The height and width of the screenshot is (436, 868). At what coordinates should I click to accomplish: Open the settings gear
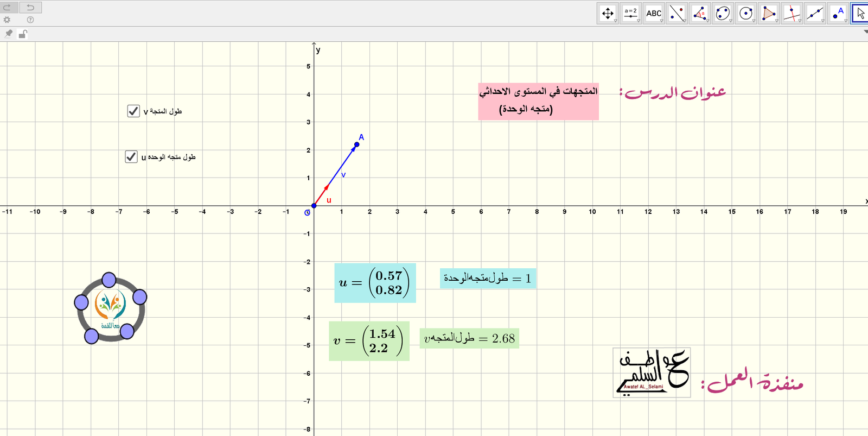tap(7, 20)
